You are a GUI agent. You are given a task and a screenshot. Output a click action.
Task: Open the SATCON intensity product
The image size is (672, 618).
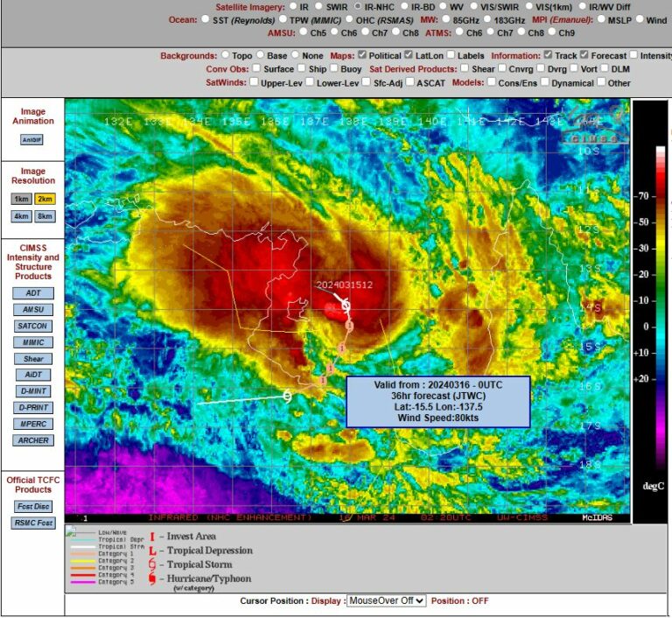click(x=32, y=326)
